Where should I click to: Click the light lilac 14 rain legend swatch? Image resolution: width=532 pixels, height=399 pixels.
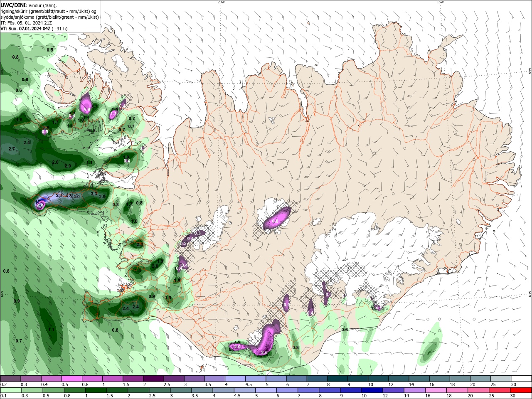414,390
